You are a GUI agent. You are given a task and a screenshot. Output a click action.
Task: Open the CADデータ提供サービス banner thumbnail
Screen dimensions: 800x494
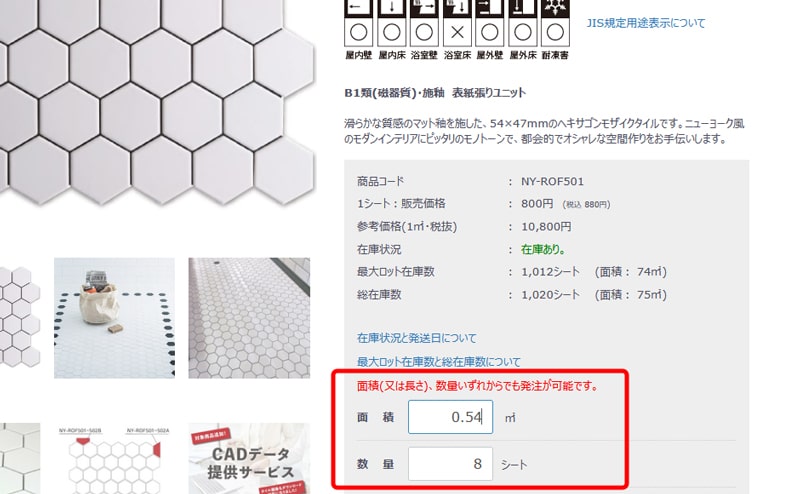click(x=249, y=458)
